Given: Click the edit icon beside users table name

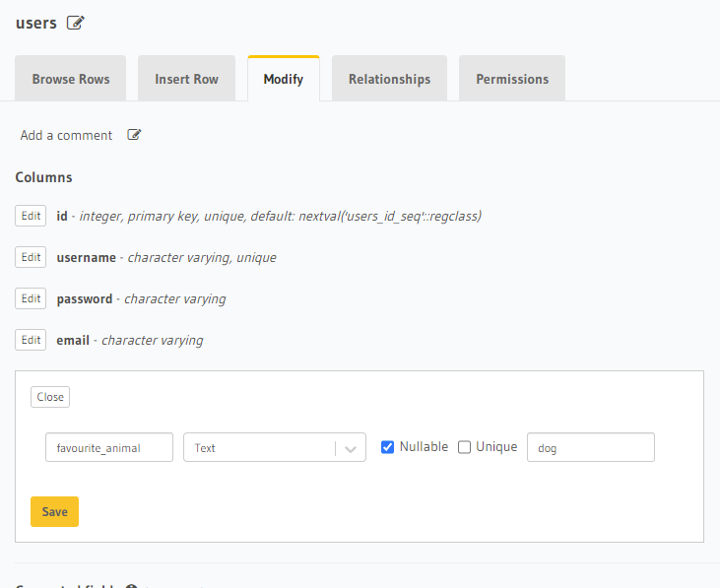Looking at the screenshot, I should (76, 23).
